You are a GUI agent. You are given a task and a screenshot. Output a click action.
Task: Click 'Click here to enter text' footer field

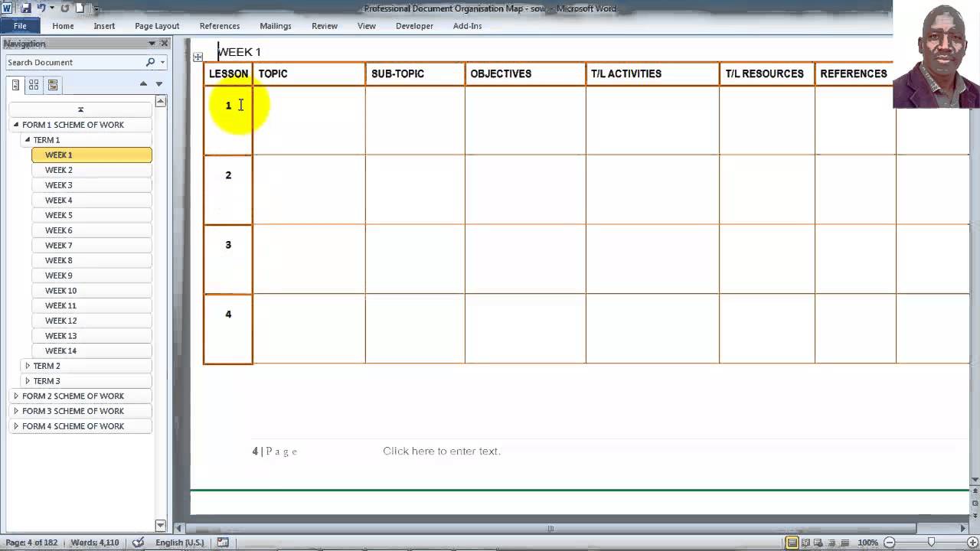[x=442, y=451]
